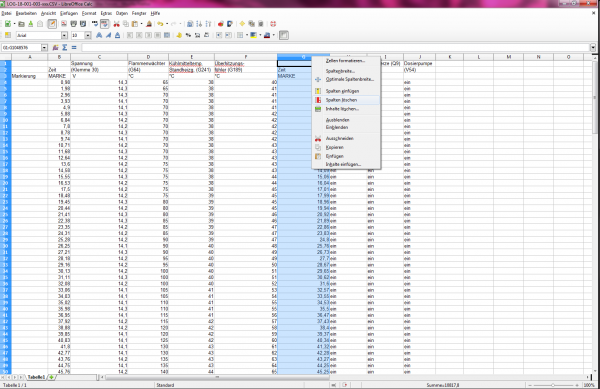Toggle center horizontally alignment
The image size is (600, 389).
[139, 35]
